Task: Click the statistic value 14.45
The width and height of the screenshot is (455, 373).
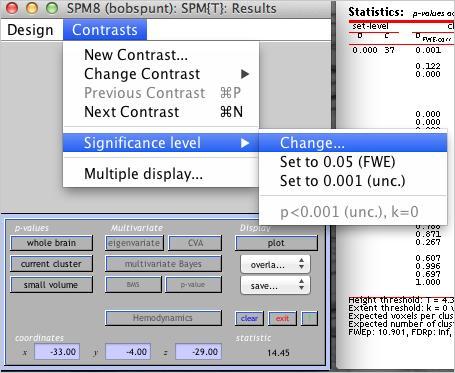Action: pos(278,353)
